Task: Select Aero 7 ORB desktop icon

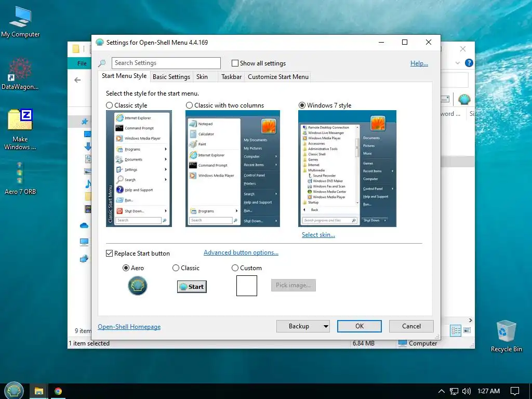Action: coord(20,179)
